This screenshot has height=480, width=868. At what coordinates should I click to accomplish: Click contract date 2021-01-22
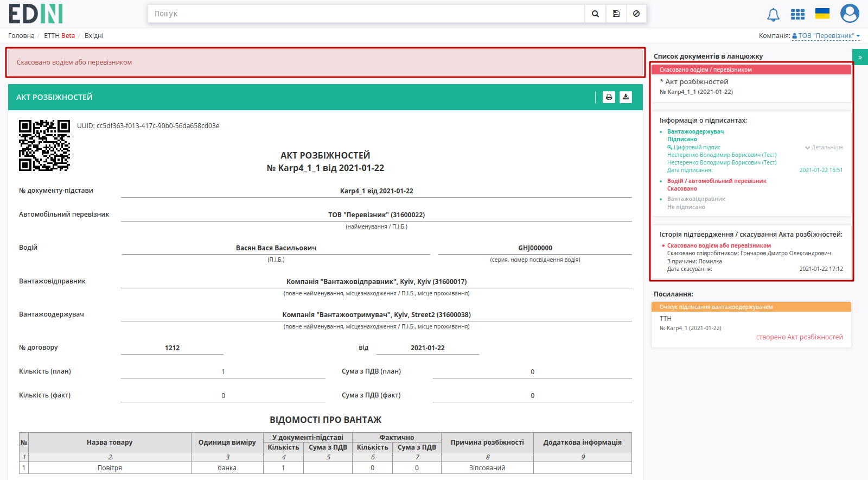pos(427,348)
